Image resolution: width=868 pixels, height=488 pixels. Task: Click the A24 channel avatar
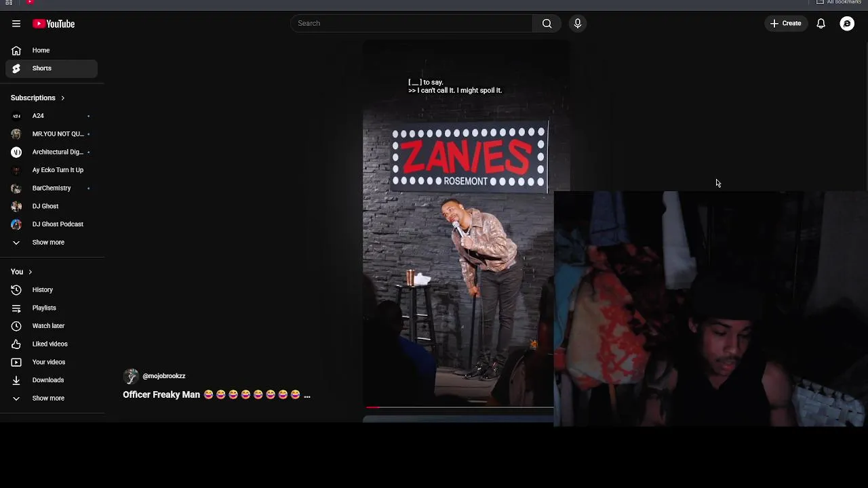pos(16,116)
